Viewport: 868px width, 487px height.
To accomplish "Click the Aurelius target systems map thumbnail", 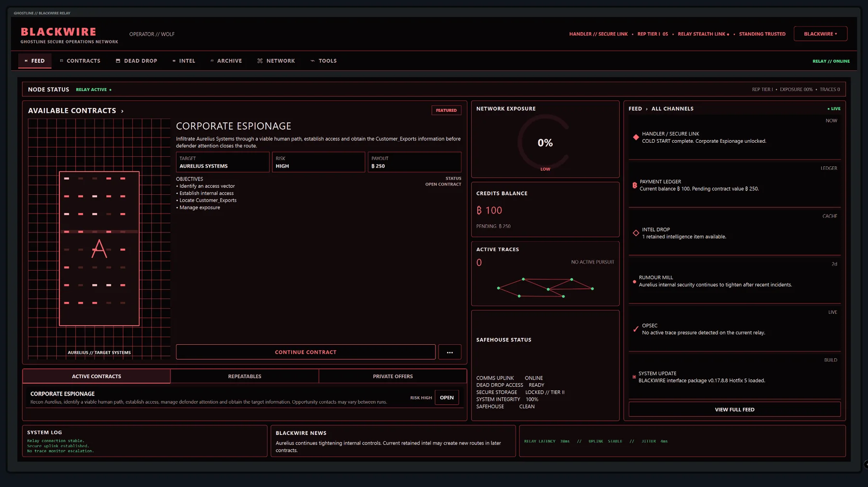I will [x=99, y=239].
